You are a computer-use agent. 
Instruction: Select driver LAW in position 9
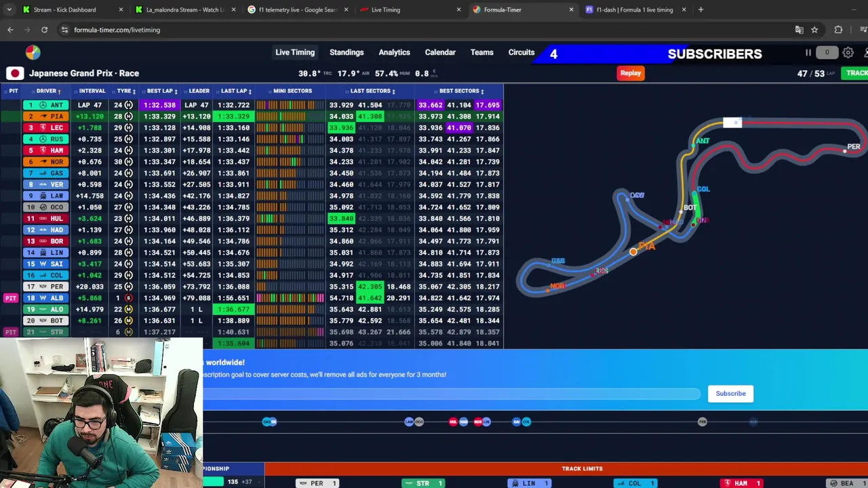pyautogui.click(x=45, y=196)
